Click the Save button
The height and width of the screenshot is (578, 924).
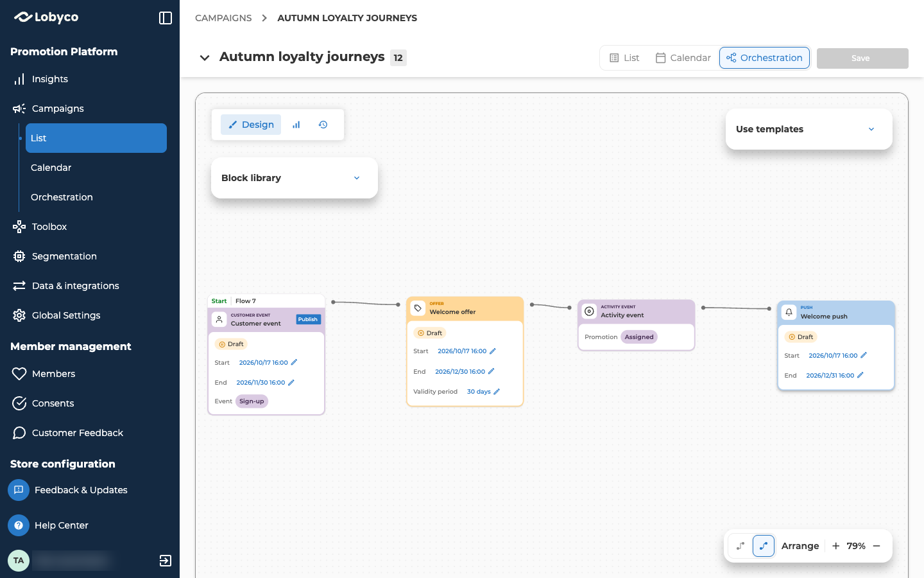tap(862, 58)
